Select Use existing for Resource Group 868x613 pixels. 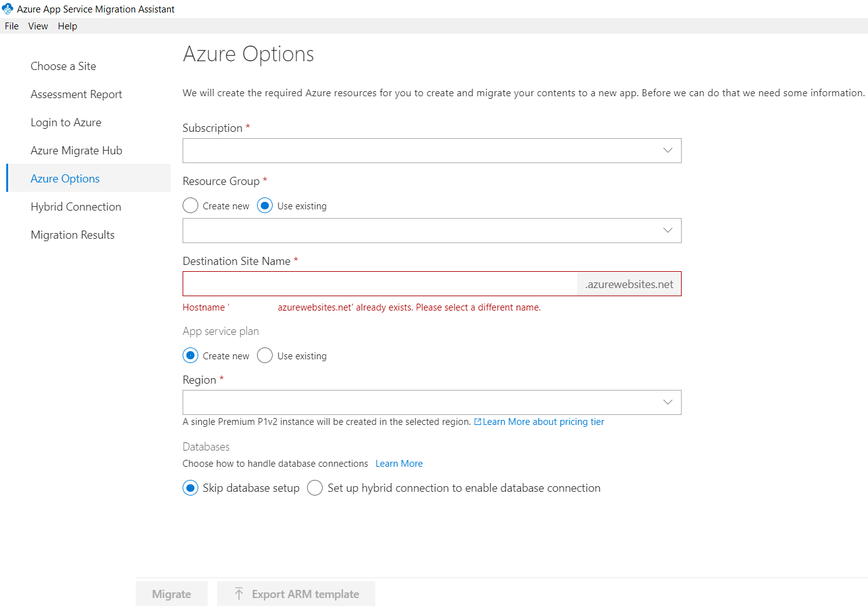[x=265, y=206]
